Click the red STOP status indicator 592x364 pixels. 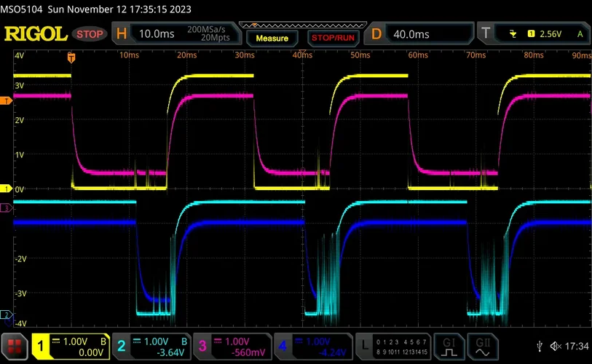point(90,34)
